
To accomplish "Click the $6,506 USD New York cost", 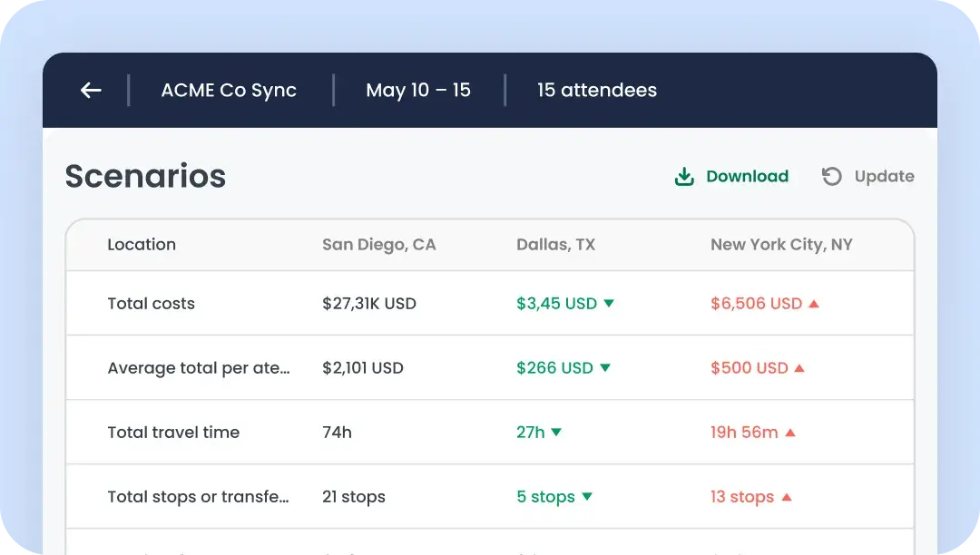I will [x=756, y=304].
